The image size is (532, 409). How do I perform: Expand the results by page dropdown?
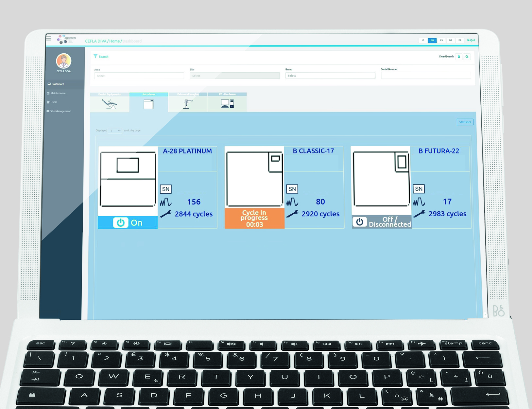(x=115, y=131)
